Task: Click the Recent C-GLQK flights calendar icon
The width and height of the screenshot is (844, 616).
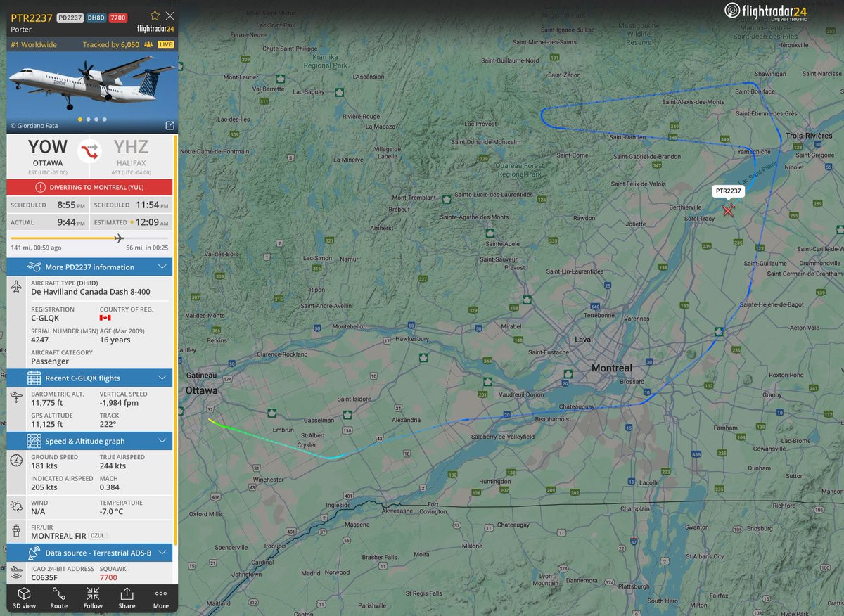Action: 34,378
